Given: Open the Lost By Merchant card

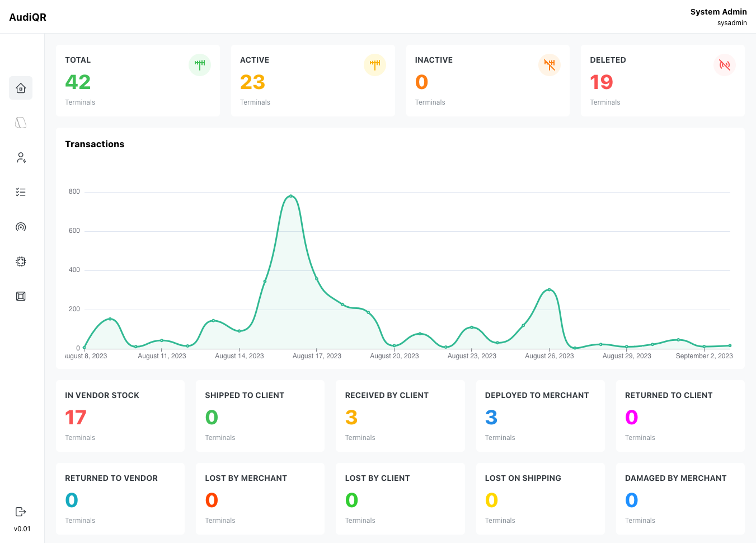Looking at the screenshot, I should click(x=260, y=499).
